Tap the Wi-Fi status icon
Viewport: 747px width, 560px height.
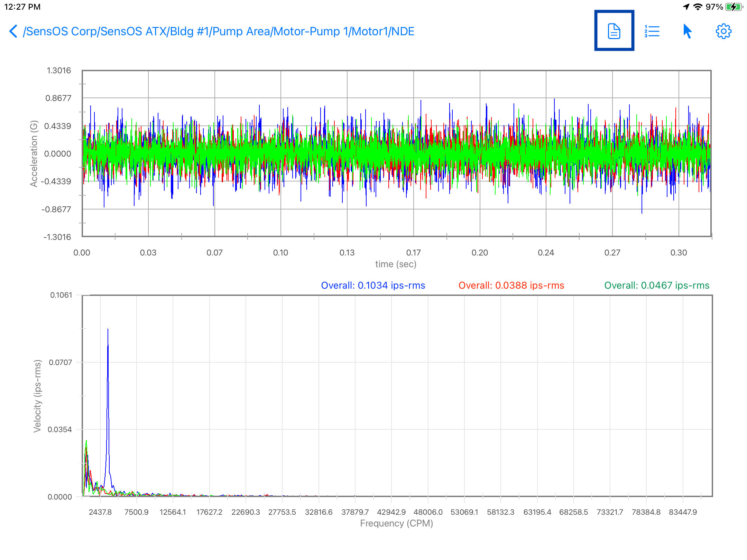698,7
